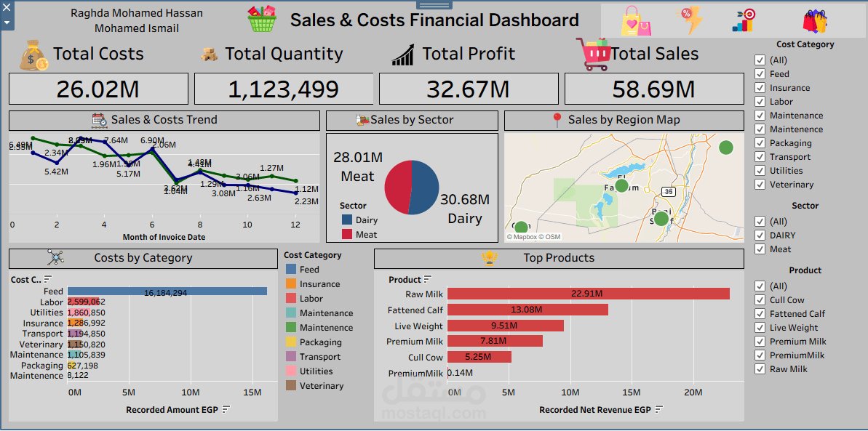The height and width of the screenshot is (431, 868).
Task: Click the Feed swatch in the Cost Category legend
Action: tap(291, 270)
